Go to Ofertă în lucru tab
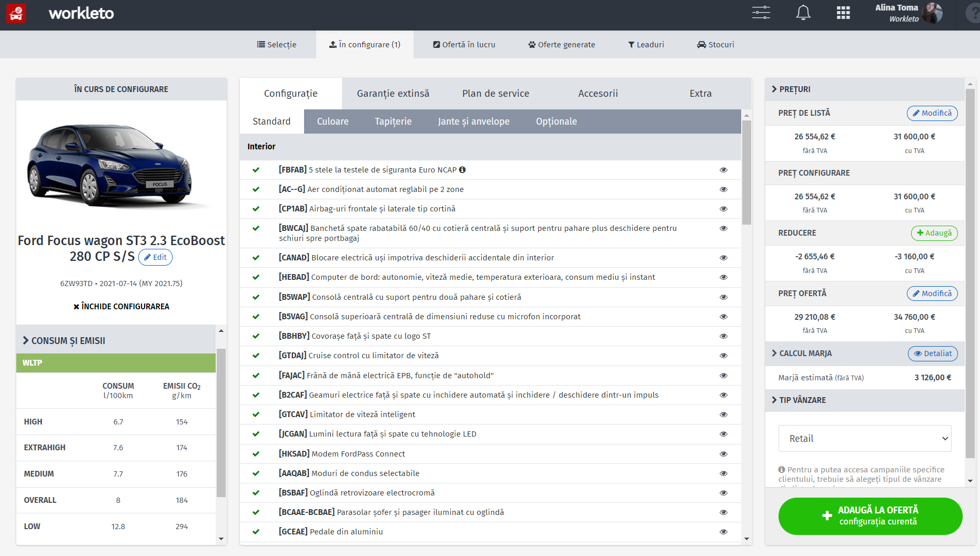980x556 pixels. pyautogui.click(x=464, y=45)
